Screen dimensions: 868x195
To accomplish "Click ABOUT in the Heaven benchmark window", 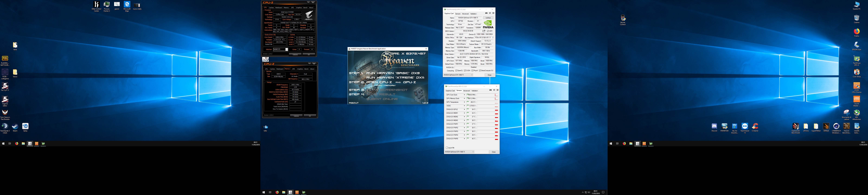I will [x=354, y=103].
